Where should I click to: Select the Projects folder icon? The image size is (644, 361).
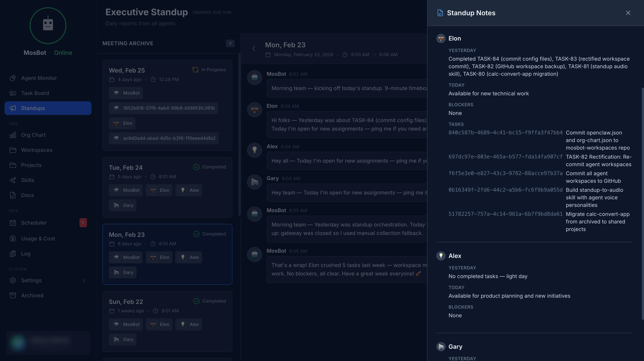click(x=13, y=165)
